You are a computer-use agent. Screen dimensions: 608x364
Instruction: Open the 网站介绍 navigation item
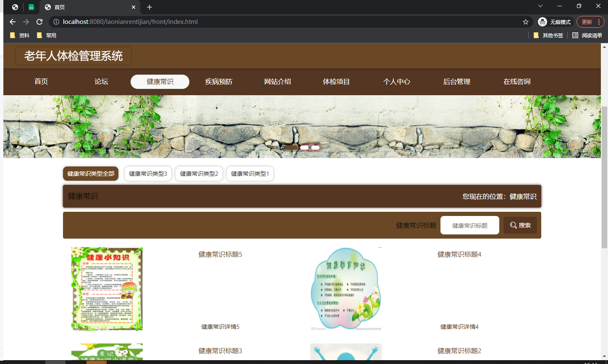point(278,82)
